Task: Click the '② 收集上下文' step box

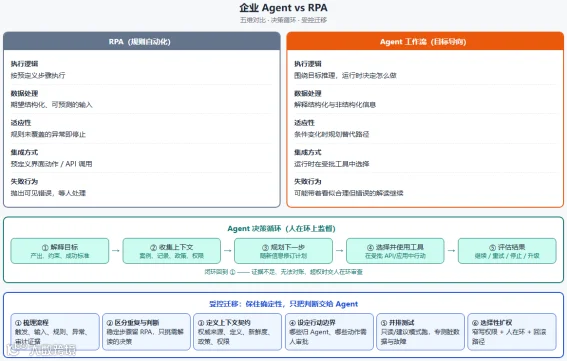Action: pos(172,251)
